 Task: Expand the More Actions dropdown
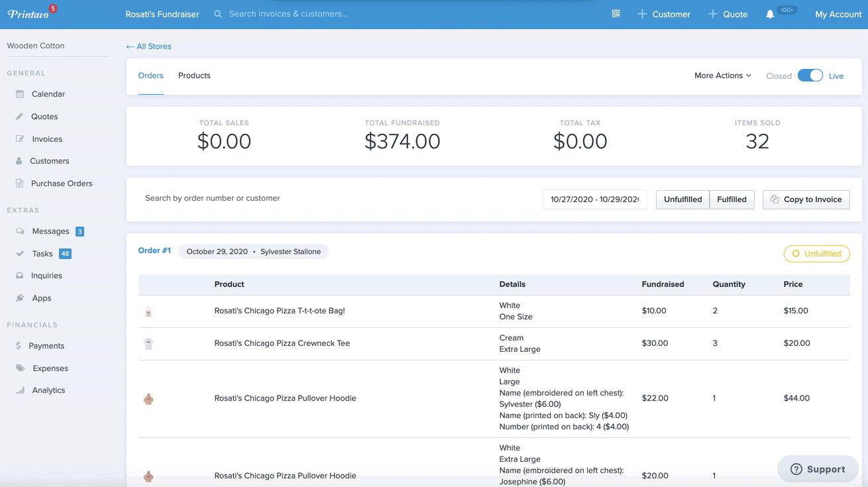click(x=722, y=76)
